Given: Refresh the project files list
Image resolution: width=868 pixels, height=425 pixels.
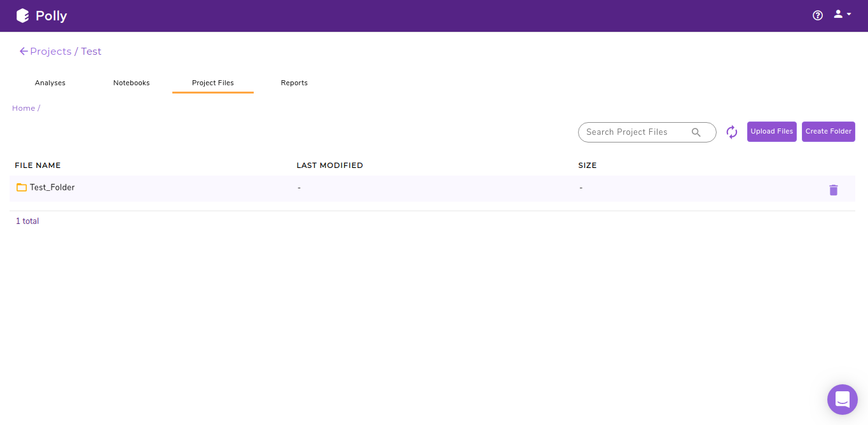Looking at the screenshot, I should pyautogui.click(x=731, y=132).
